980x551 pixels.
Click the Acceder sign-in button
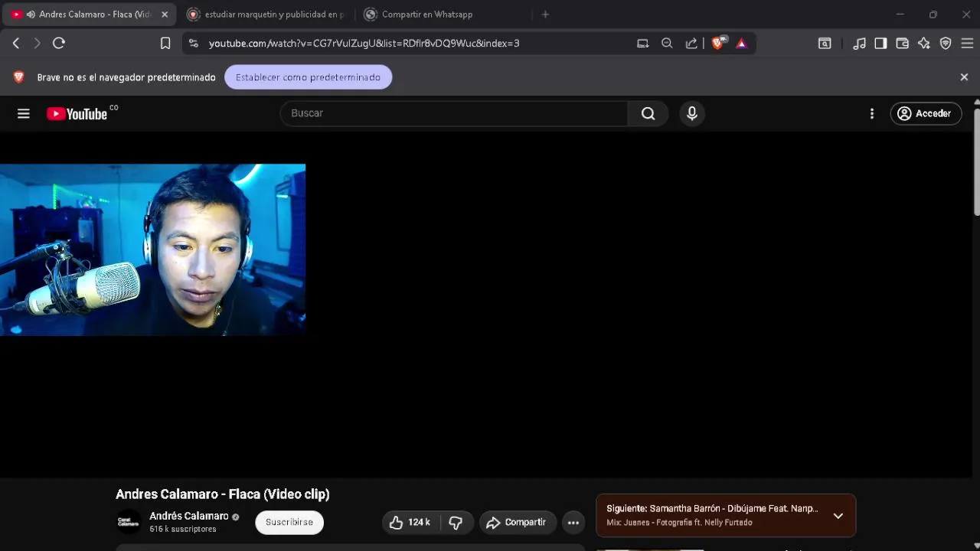[925, 113]
